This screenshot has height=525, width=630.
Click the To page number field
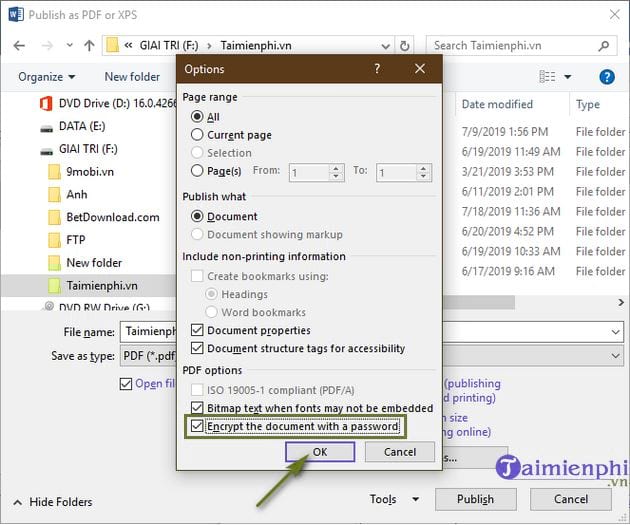click(396, 173)
